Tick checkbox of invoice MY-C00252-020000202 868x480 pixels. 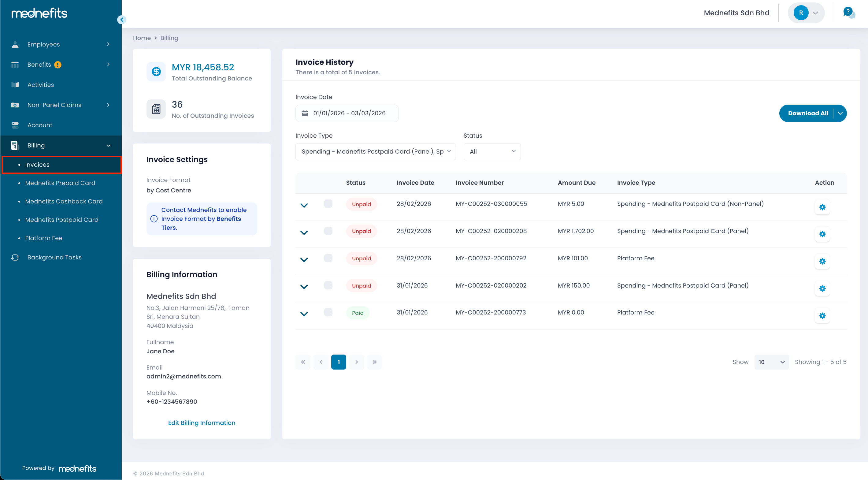pyautogui.click(x=328, y=285)
